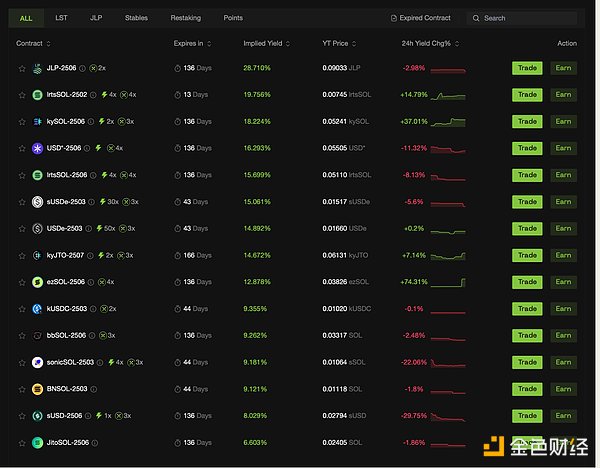Viewport: 600px width, 468px height.
Task: Click the magnifier search icon
Action: 476,18
